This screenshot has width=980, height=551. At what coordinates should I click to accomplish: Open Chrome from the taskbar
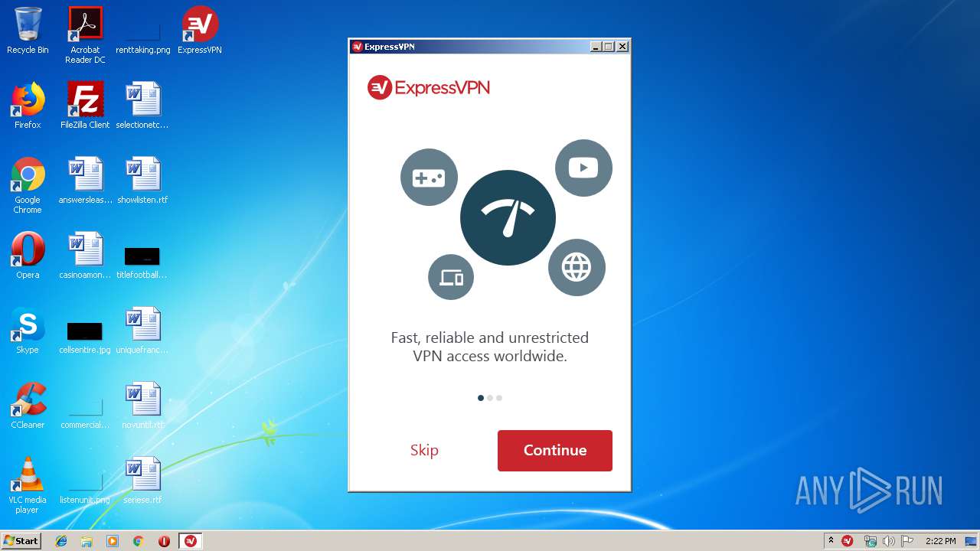click(139, 541)
